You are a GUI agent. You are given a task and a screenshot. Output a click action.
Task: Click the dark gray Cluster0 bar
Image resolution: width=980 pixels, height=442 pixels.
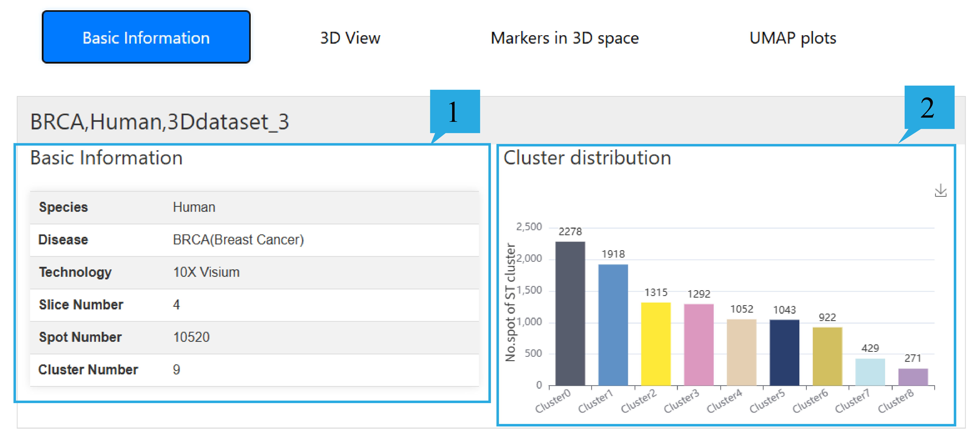[x=570, y=313]
